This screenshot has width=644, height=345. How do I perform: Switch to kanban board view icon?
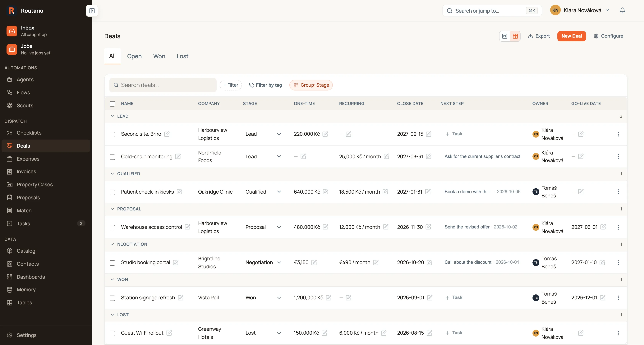[x=504, y=36]
